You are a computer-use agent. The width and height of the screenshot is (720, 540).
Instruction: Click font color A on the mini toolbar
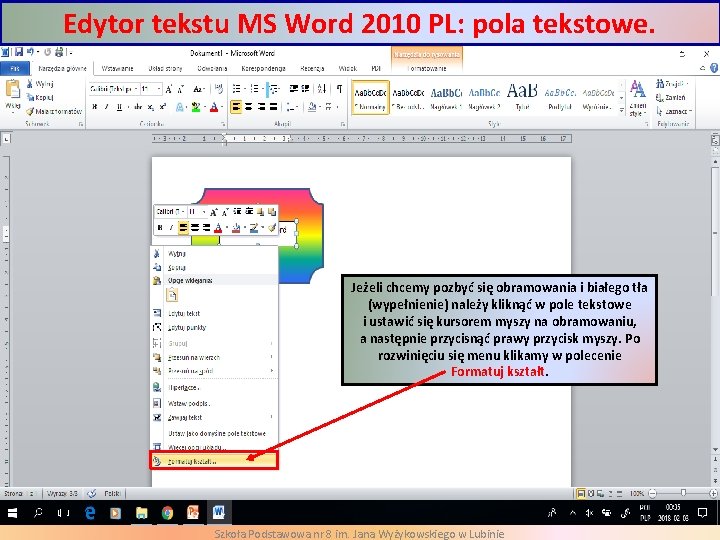[x=218, y=227]
